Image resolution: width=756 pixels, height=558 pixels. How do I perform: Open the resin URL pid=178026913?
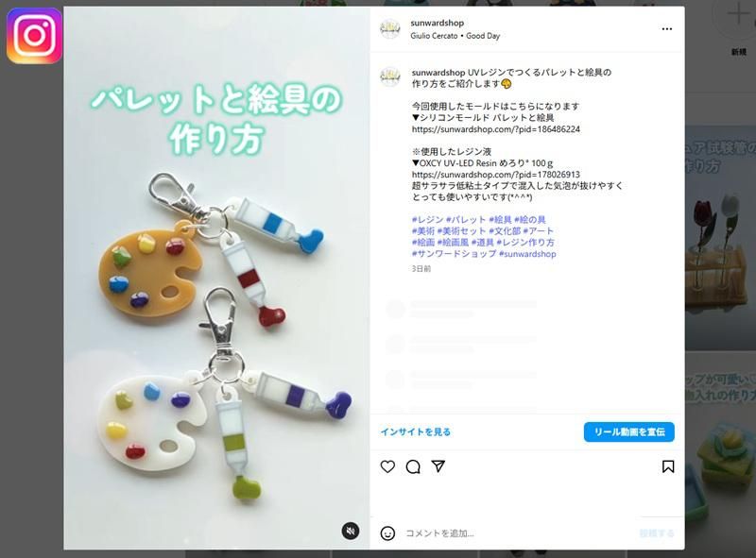[x=495, y=175]
